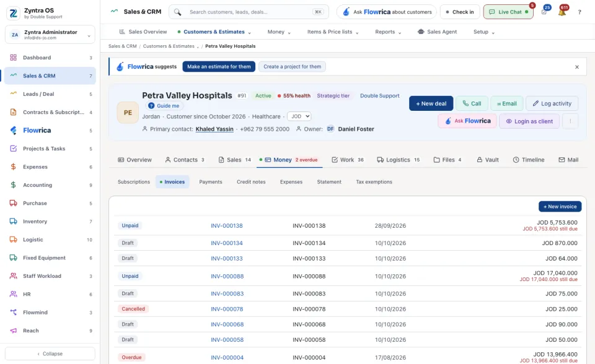The height and width of the screenshot is (364, 595).
Task: Open the HR module
Action: pos(50,294)
